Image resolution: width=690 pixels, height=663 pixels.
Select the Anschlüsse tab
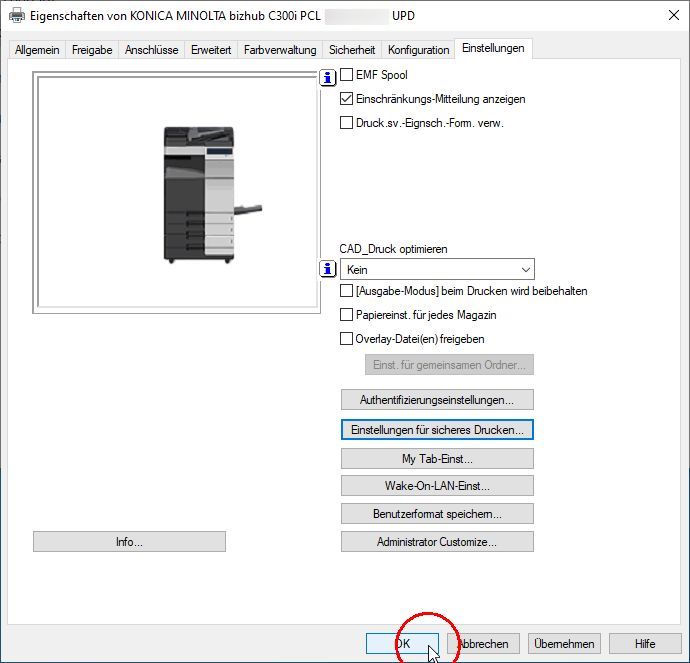tap(151, 50)
